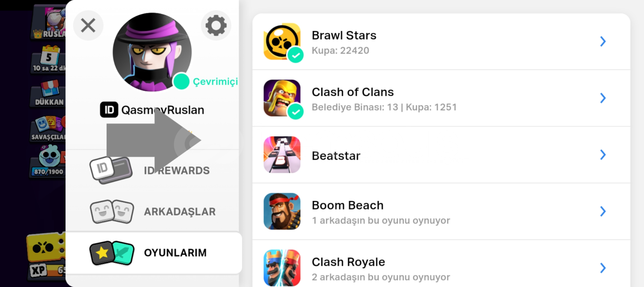Tap the Beatstar game icon
The height and width of the screenshot is (287, 644).
[282, 155]
